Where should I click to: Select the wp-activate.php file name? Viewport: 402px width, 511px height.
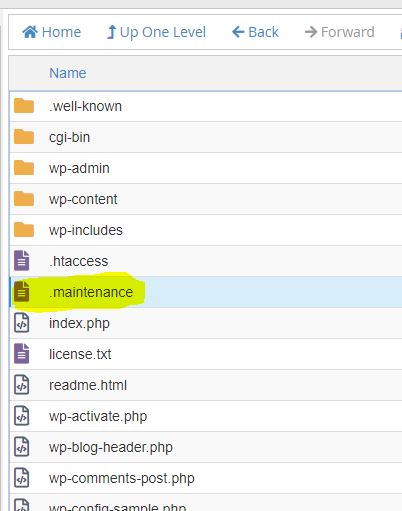pos(98,417)
